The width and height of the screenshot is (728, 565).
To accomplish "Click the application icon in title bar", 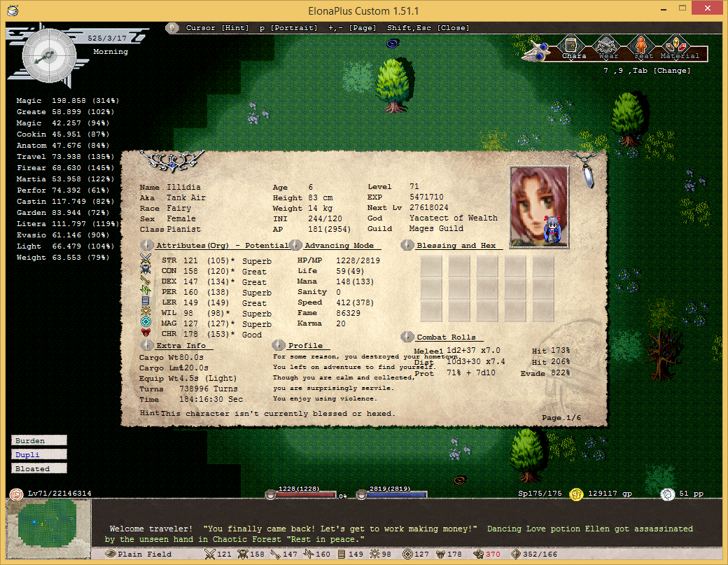I will point(13,11).
